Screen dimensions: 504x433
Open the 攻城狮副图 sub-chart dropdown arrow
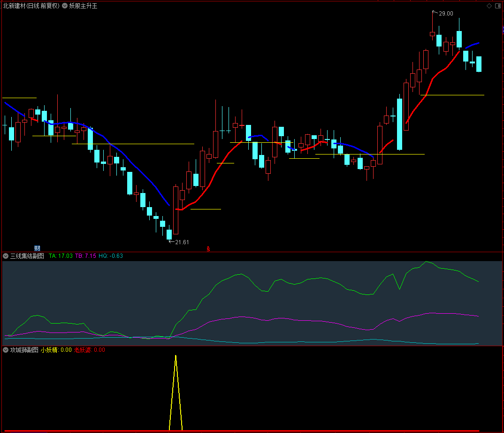tap(6, 350)
